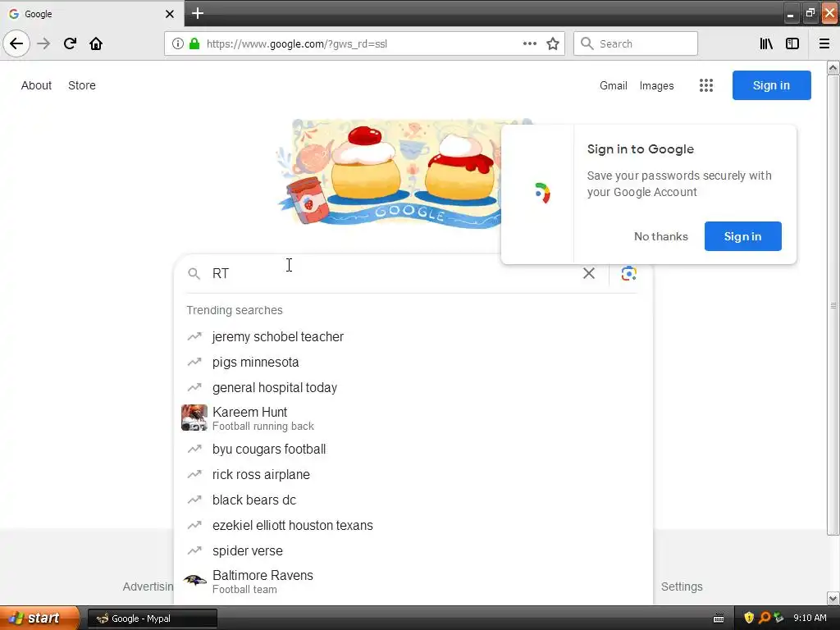Image resolution: width=840 pixels, height=630 pixels.
Task: Click Kareem Hunt thumbnail photo
Action: click(x=194, y=418)
